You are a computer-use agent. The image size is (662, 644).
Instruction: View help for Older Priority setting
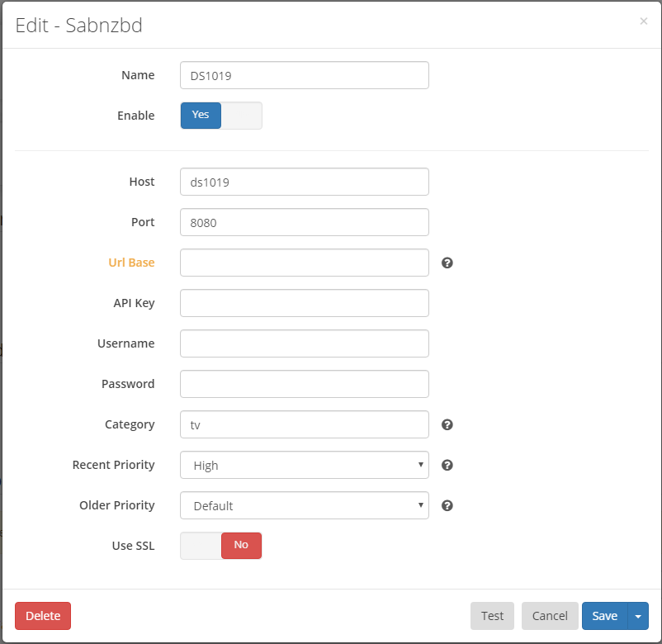tap(447, 505)
